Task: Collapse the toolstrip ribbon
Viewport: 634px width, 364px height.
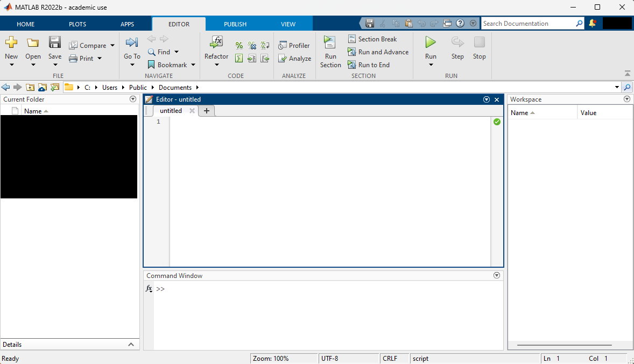Action: coord(627,74)
